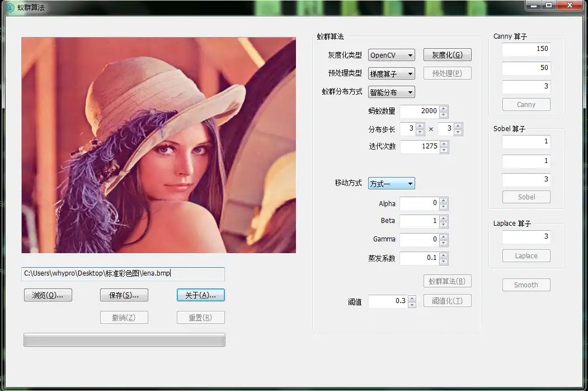Click the 预处理(P) button
This screenshot has height=391, width=588.
(x=447, y=73)
